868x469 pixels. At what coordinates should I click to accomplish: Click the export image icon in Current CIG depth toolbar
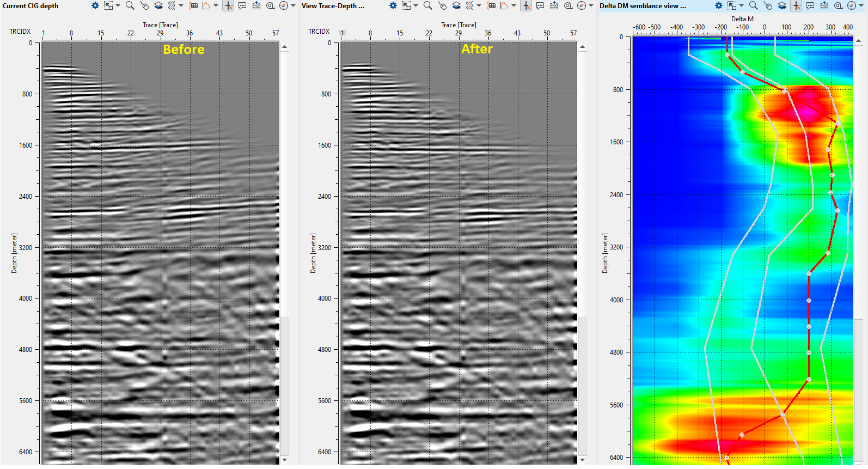256,5
